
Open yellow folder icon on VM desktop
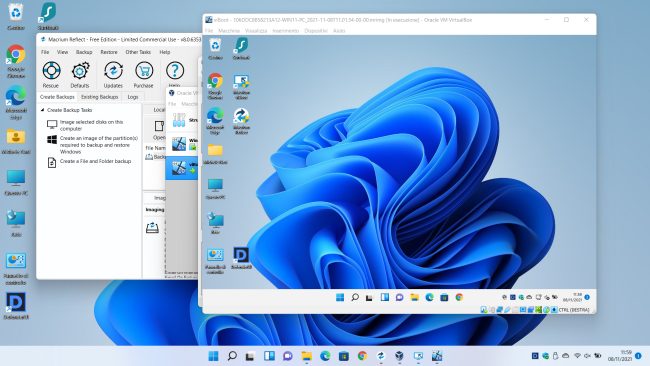click(x=215, y=153)
